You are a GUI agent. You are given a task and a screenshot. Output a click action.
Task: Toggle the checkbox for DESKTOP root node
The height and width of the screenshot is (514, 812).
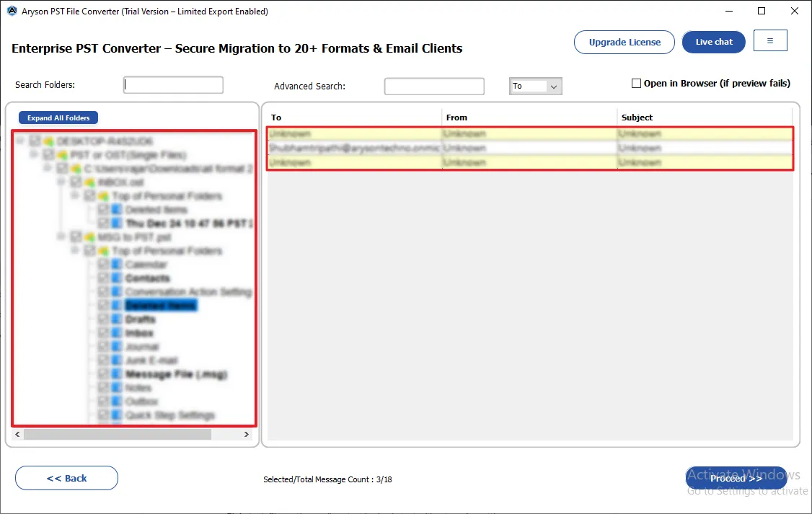click(35, 141)
